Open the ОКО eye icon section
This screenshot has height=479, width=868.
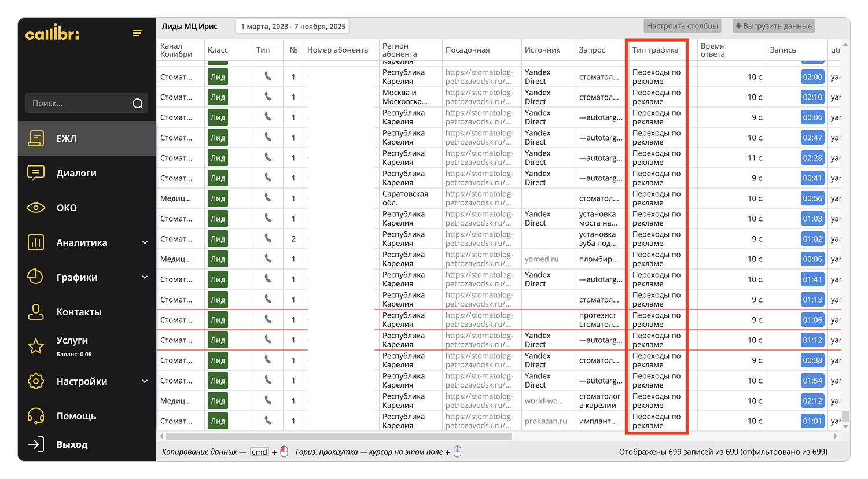point(36,208)
